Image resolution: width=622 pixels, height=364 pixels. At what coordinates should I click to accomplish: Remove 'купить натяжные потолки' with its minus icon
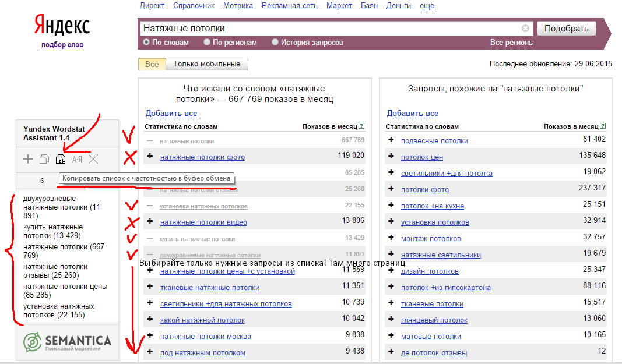coord(150,238)
